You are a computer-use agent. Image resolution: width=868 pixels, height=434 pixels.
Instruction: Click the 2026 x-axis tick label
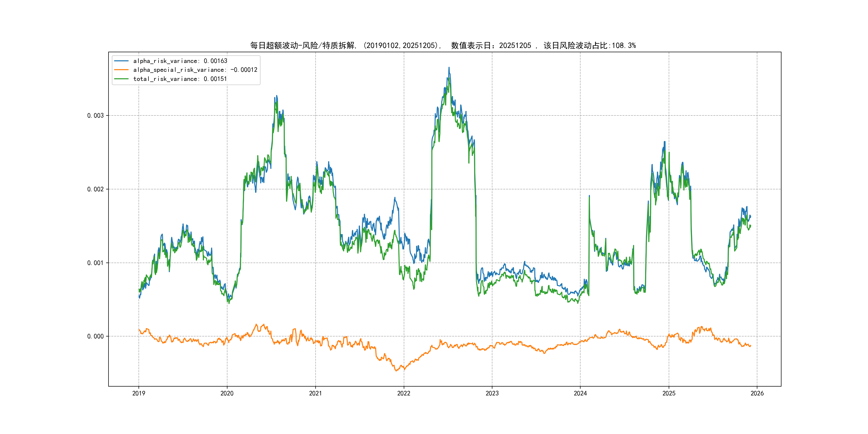[x=757, y=393]
